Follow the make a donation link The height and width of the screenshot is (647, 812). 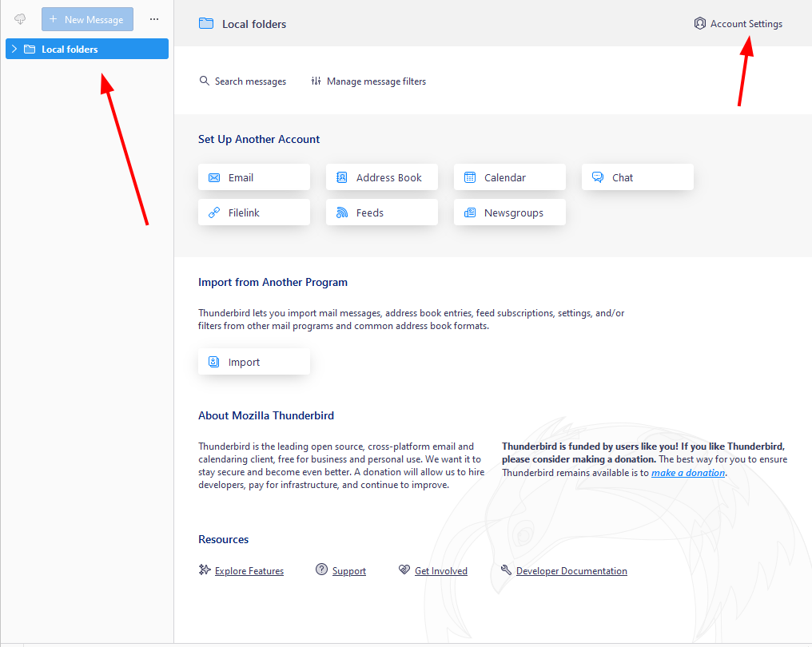(x=687, y=473)
